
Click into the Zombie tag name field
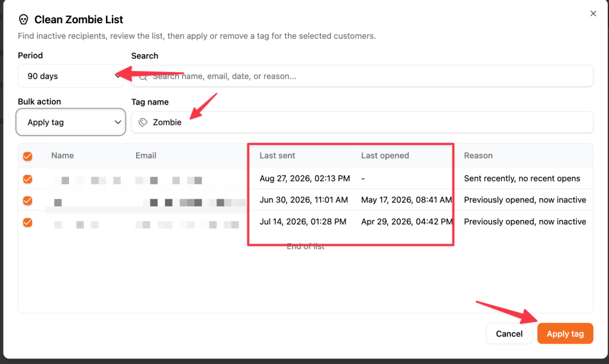(362, 123)
